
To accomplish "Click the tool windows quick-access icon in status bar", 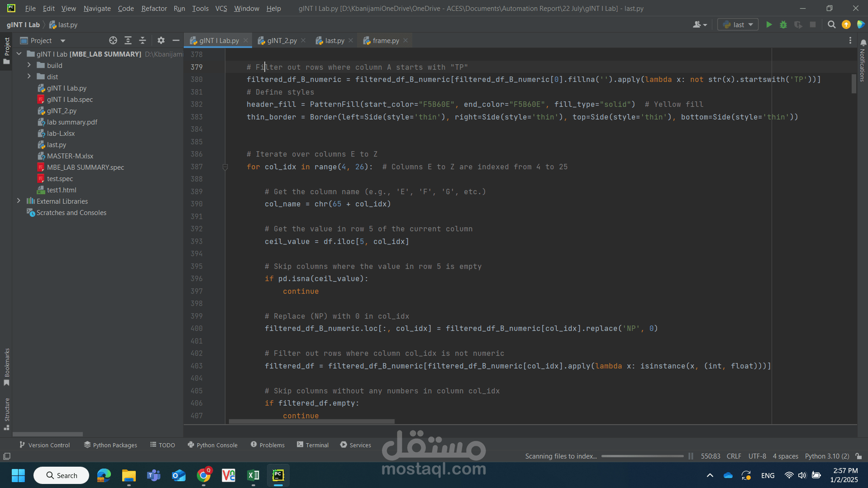I will point(6,456).
